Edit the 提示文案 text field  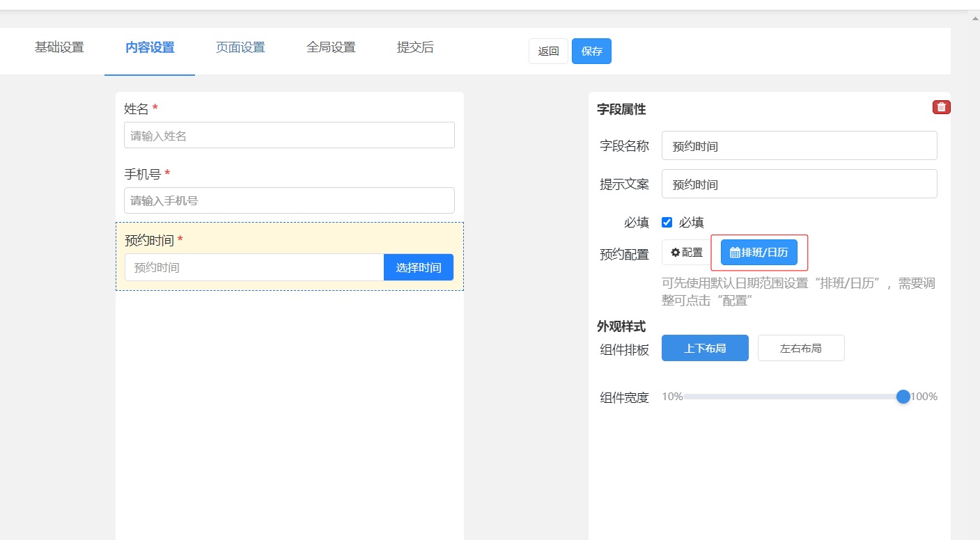tap(799, 184)
